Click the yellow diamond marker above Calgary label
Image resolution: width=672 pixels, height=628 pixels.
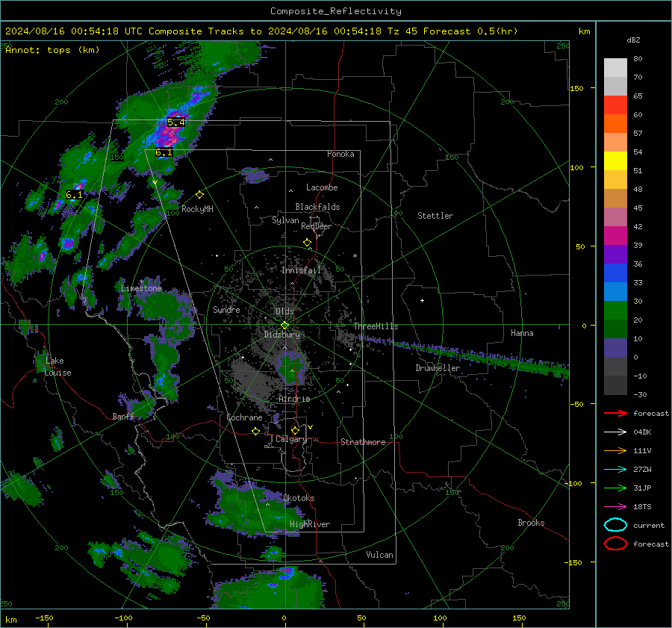(295, 430)
